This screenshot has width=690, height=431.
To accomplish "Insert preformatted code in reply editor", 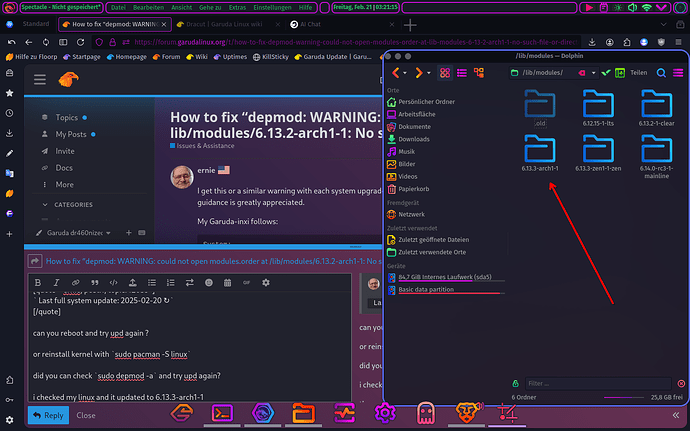I will (114, 283).
